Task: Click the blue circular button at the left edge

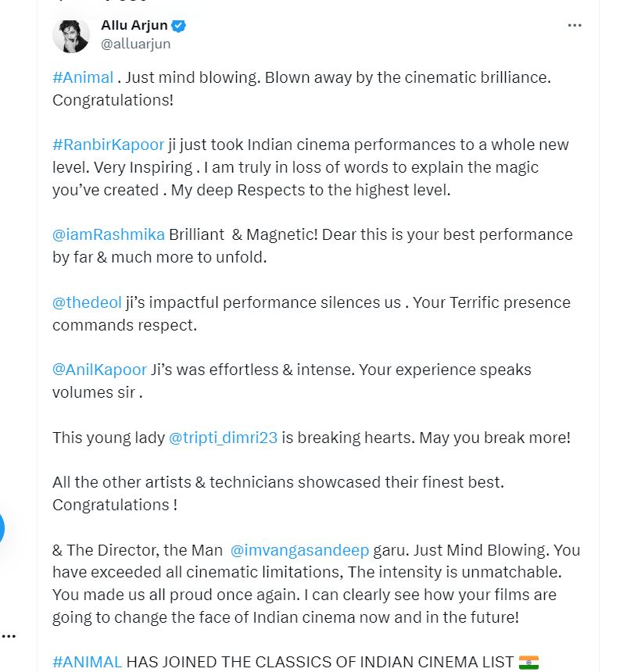Action: [2, 527]
